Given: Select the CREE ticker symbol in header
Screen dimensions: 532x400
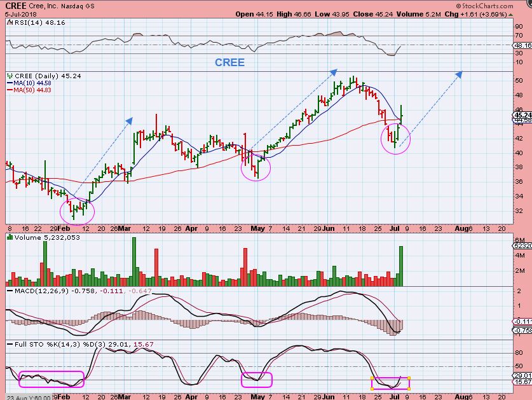Looking at the screenshot, I should (16, 6).
